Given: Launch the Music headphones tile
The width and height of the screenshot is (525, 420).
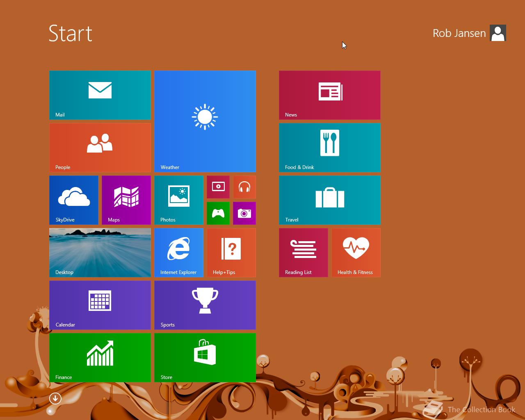Looking at the screenshot, I should 244,187.
